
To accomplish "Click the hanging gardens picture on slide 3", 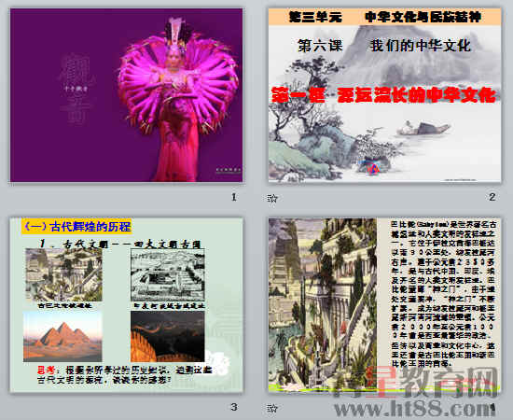I will click(64, 274).
